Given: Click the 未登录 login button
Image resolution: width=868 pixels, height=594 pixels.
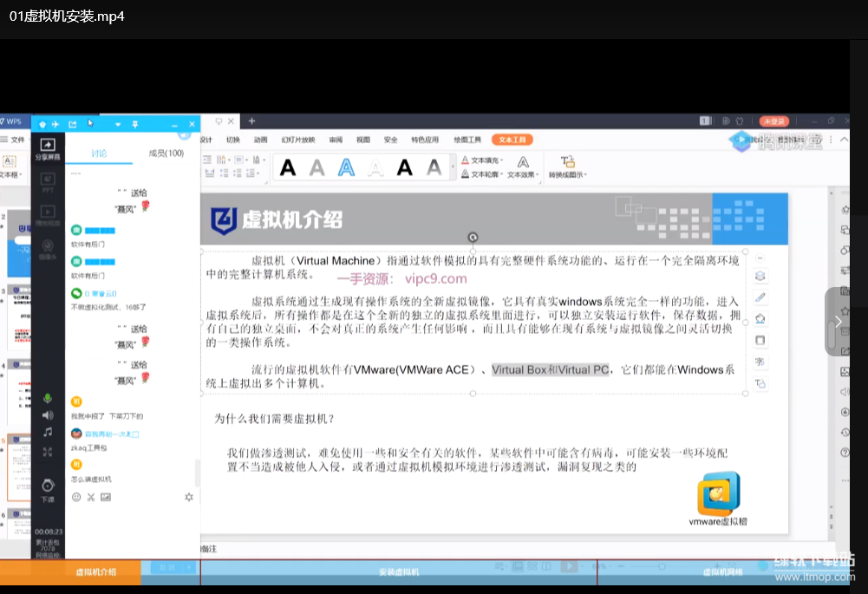Looking at the screenshot, I should [x=774, y=121].
